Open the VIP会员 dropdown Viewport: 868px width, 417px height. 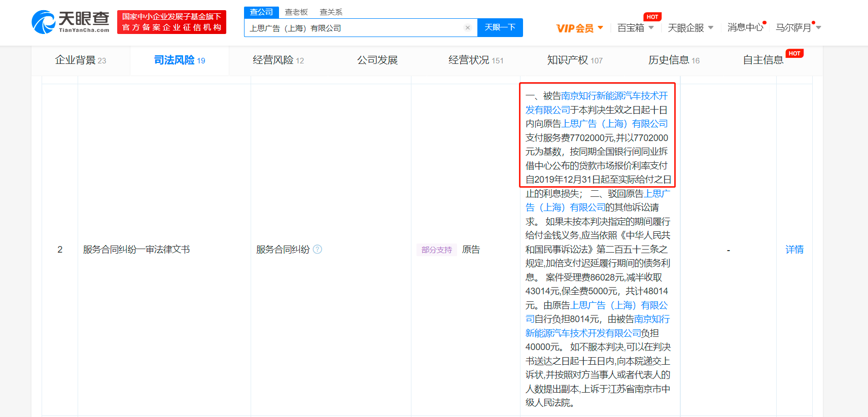point(580,28)
